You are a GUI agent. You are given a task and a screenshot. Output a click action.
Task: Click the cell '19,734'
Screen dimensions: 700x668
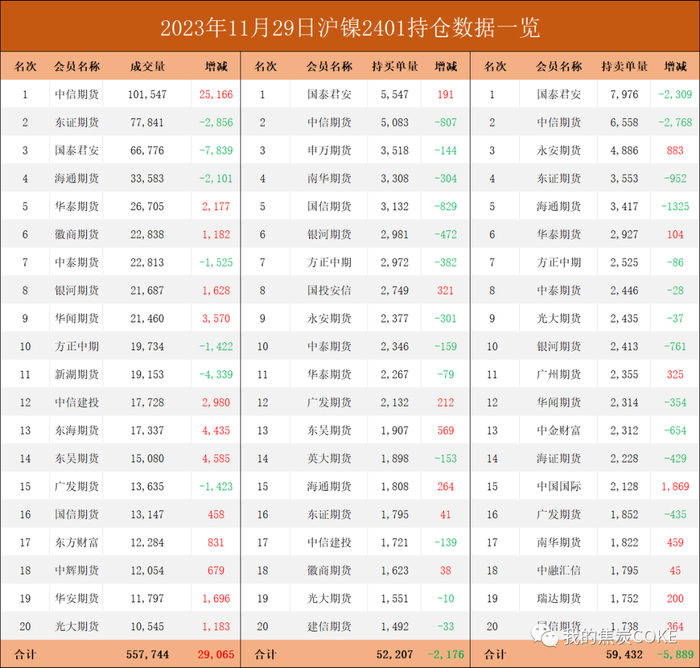[147, 347]
